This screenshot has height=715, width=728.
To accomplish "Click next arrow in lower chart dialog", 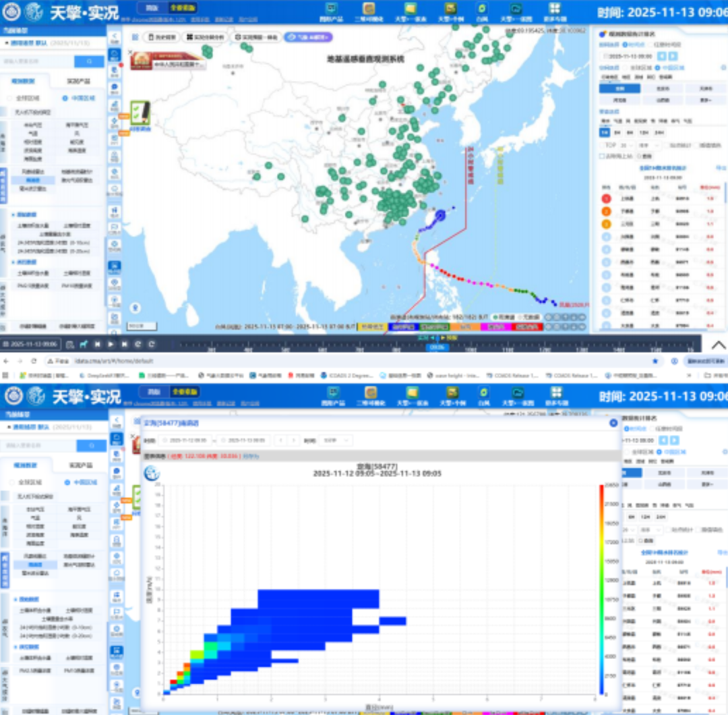I will coord(293,440).
